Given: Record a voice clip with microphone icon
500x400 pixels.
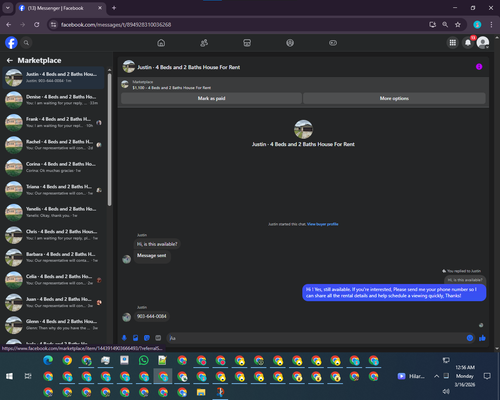Looking at the screenshot, I should point(124,338).
